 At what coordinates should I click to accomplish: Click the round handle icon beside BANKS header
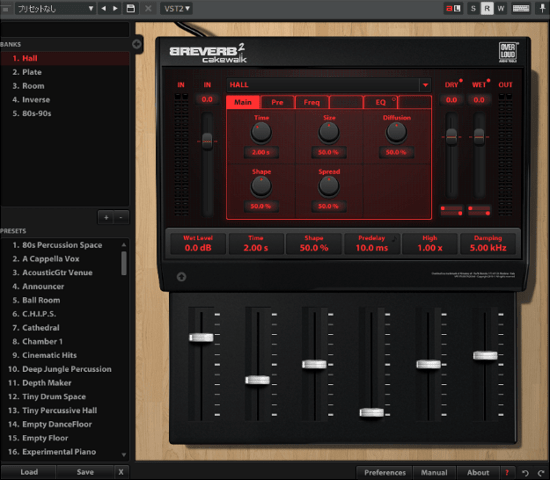pyautogui.click(x=136, y=44)
